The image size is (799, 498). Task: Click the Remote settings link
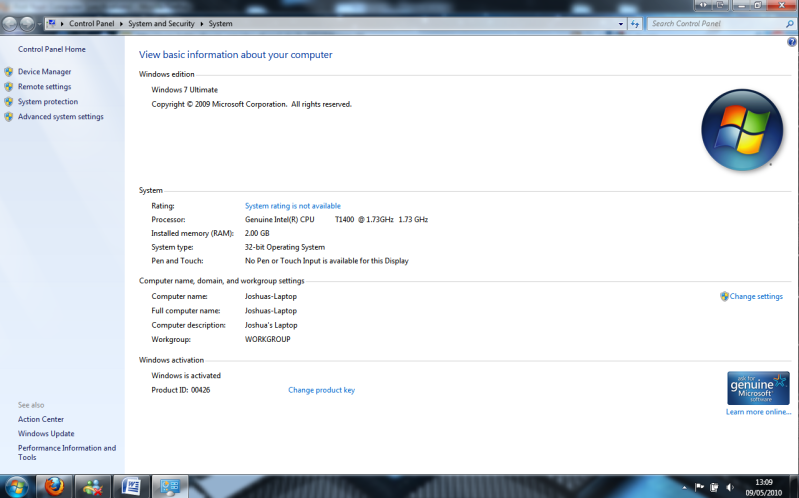coord(44,87)
